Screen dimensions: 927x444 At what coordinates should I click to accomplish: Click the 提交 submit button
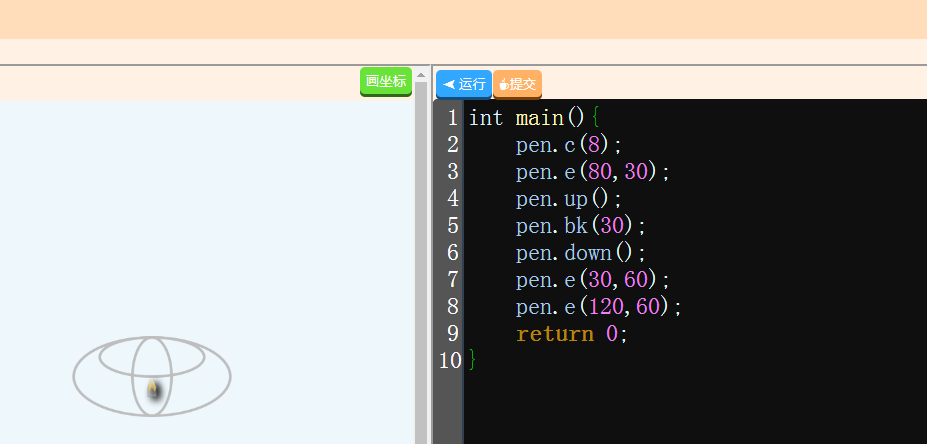[x=517, y=84]
